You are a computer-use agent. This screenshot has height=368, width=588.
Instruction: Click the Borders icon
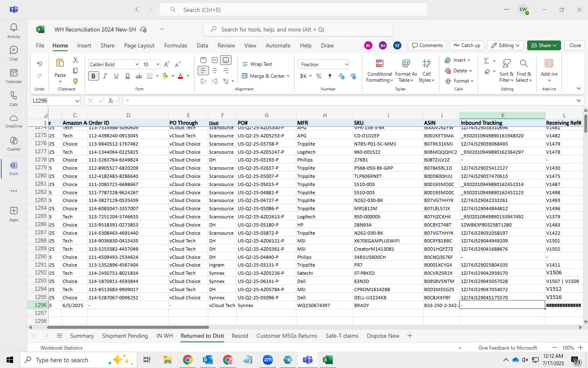[149, 76]
